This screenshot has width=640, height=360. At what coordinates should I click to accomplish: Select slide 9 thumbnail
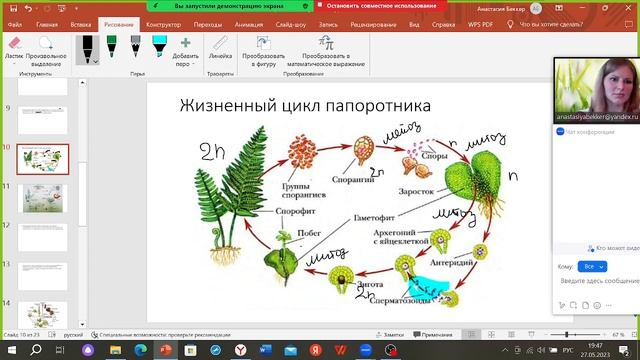coord(42,120)
